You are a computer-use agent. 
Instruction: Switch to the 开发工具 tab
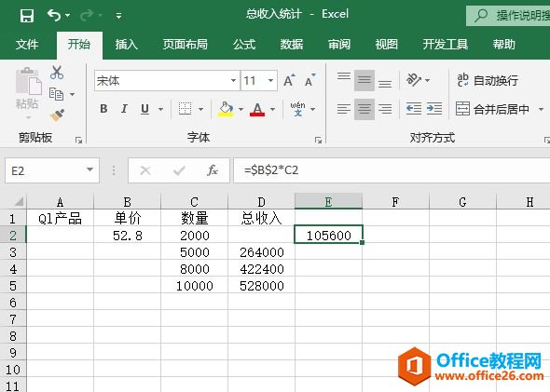click(x=445, y=45)
